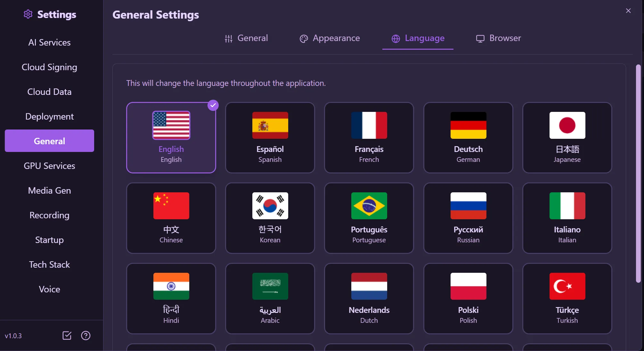644x351 pixels.
Task: Open Media Gen settings
Action: pos(49,190)
